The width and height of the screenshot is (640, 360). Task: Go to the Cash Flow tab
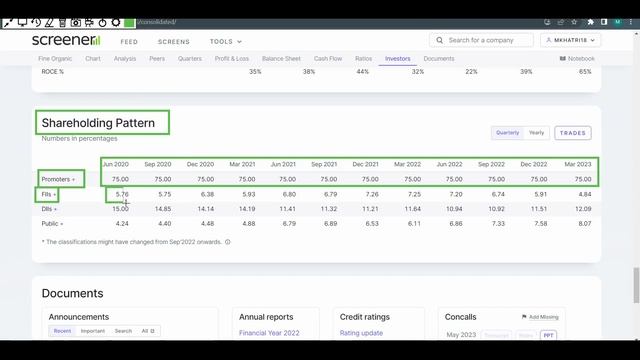328,59
